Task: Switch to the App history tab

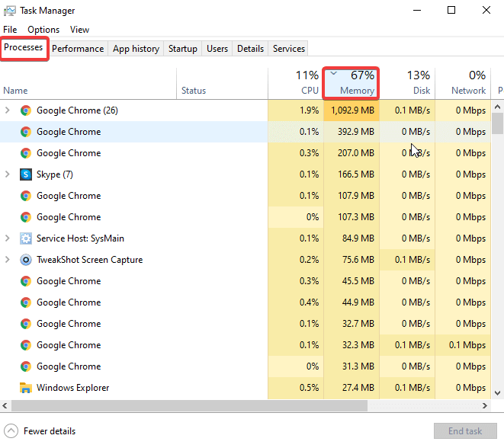Action: (x=136, y=49)
